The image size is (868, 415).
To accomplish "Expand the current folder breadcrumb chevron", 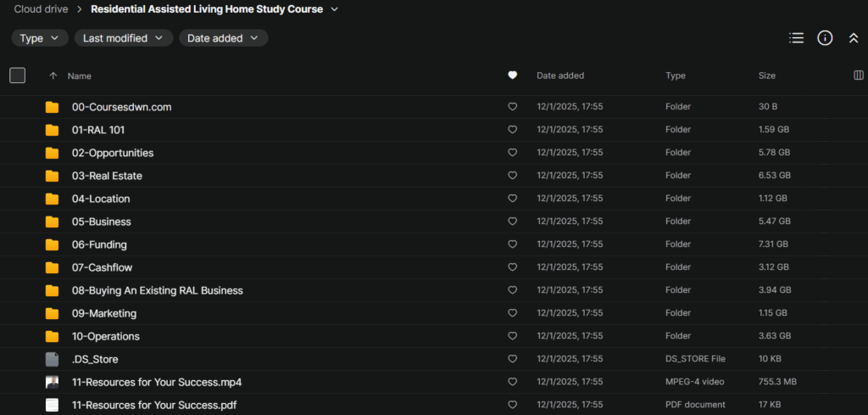I will pos(334,9).
